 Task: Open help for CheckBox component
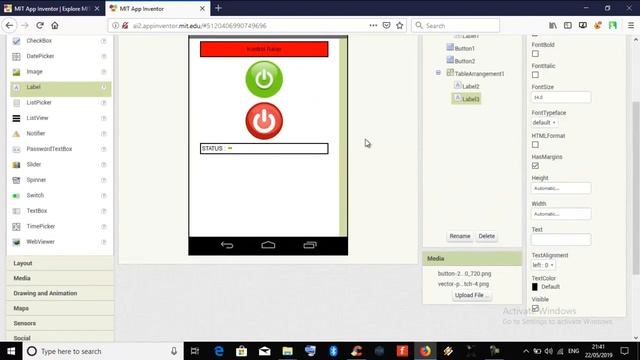(104, 41)
